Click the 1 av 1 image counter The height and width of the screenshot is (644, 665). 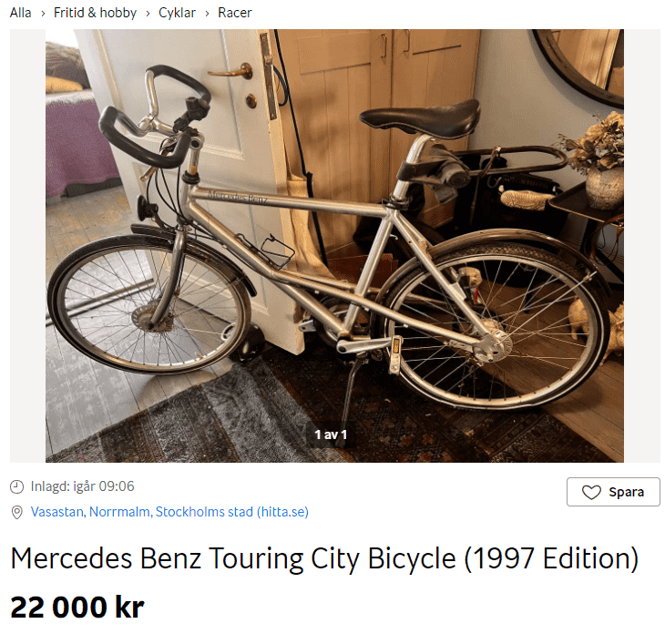coord(331,434)
